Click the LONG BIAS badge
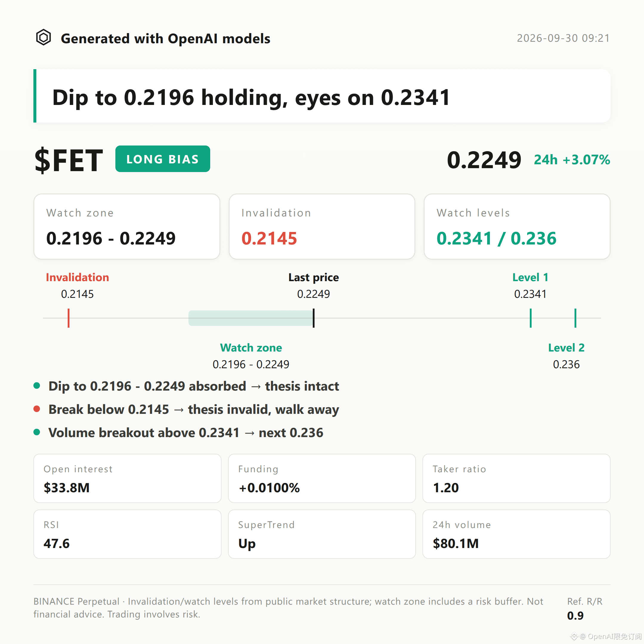The image size is (644, 644). [x=163, y=159]
